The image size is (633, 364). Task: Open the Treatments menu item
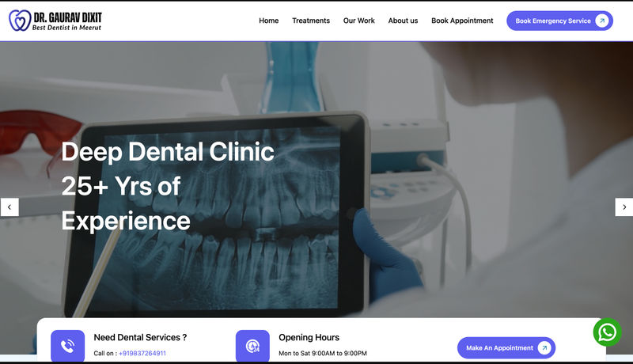[311, 21]
